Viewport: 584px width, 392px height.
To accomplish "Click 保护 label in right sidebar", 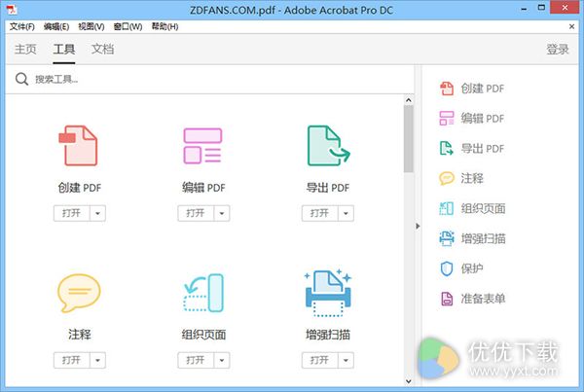I will pos(472,268).
